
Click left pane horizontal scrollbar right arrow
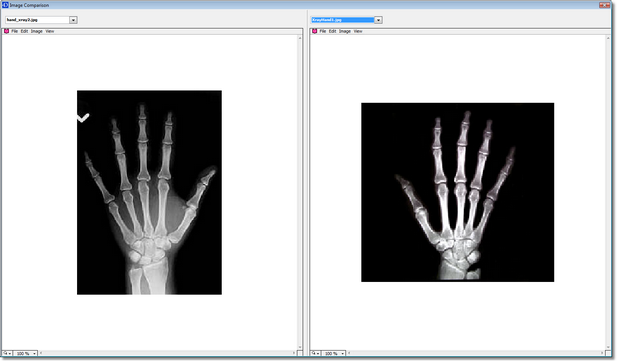point(294,353)
